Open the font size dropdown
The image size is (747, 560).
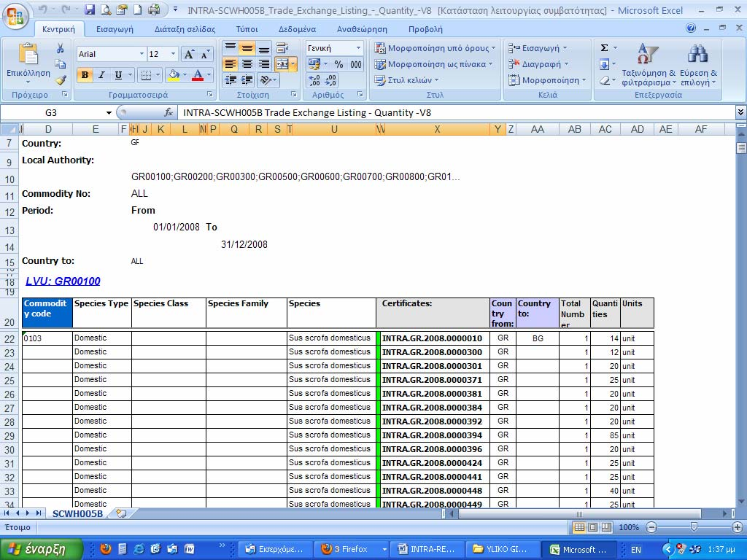pos(173,54)
